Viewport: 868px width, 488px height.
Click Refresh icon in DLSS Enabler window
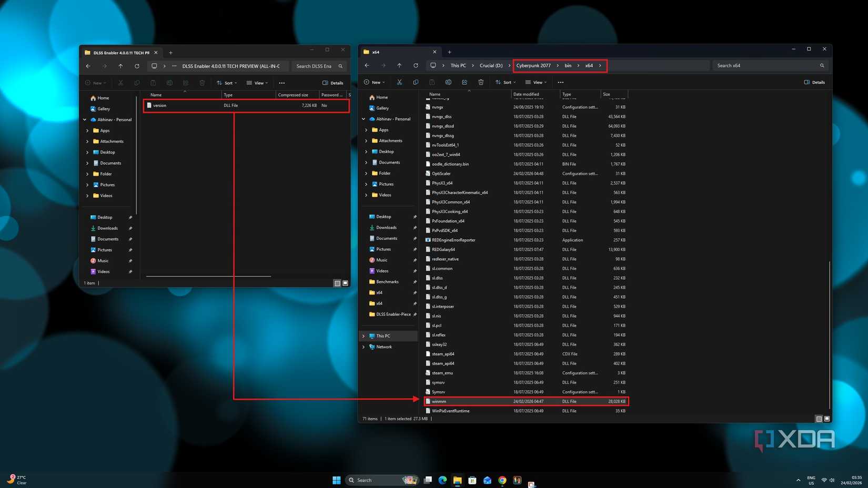tap(137, 66)
